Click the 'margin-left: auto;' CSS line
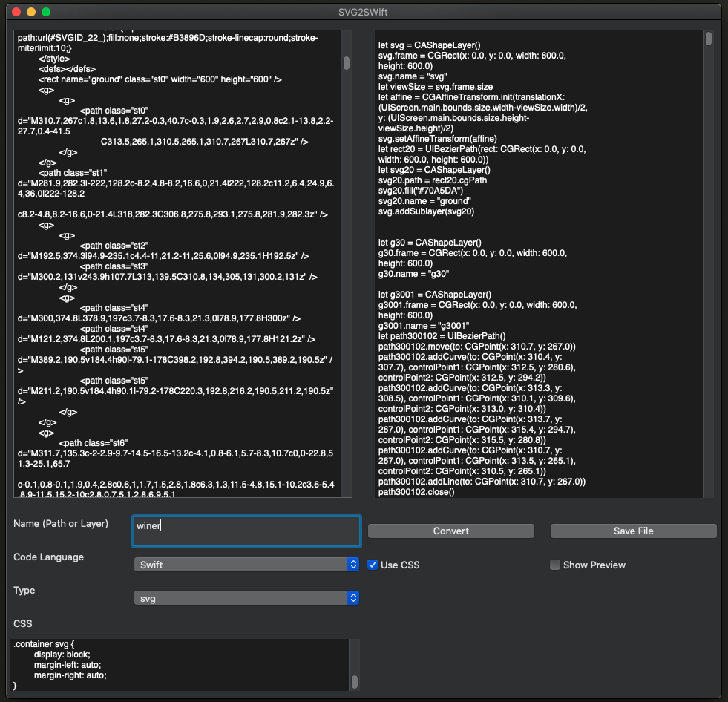The height and width of the screenshot is (702, 728). click(68, 664)
